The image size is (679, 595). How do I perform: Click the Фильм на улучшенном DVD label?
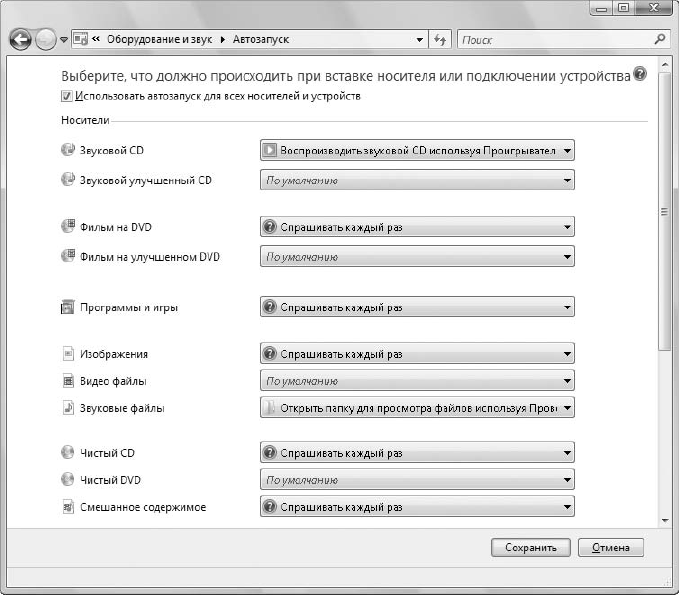point(150,257)
